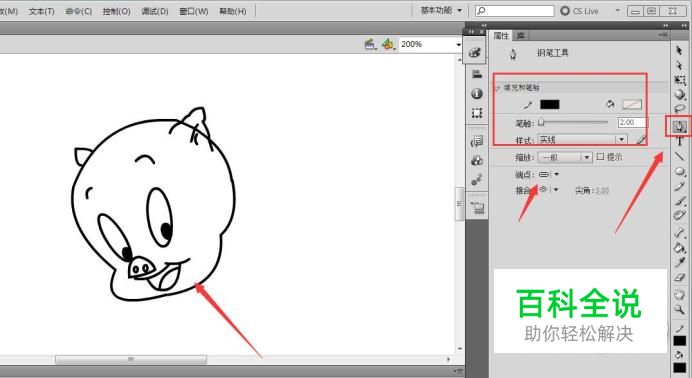Open the 控制(O) menu

pyautogui.click(x=117, y=11)
